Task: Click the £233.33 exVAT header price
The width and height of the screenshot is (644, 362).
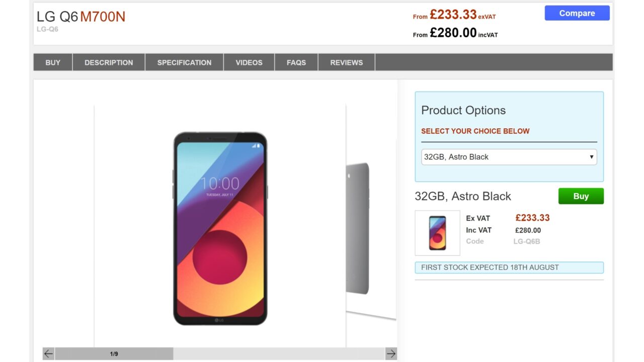Action: coord(454,15)
